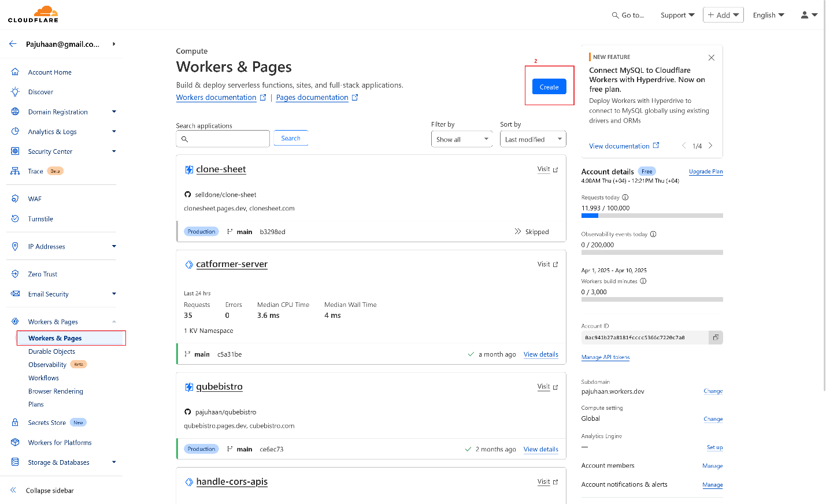This screenshot has width=826, height=504.
Task: Expand the Domain Registration sidebar section
Action: (114, 112)
